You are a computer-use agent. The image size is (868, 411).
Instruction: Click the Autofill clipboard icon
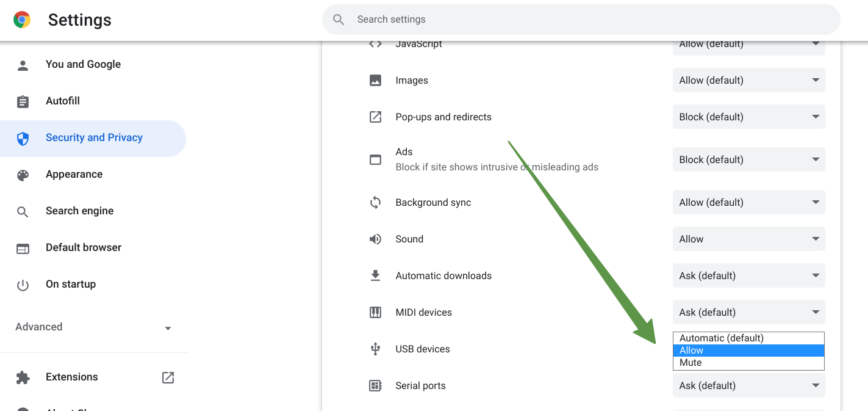[x=23, y=101]
